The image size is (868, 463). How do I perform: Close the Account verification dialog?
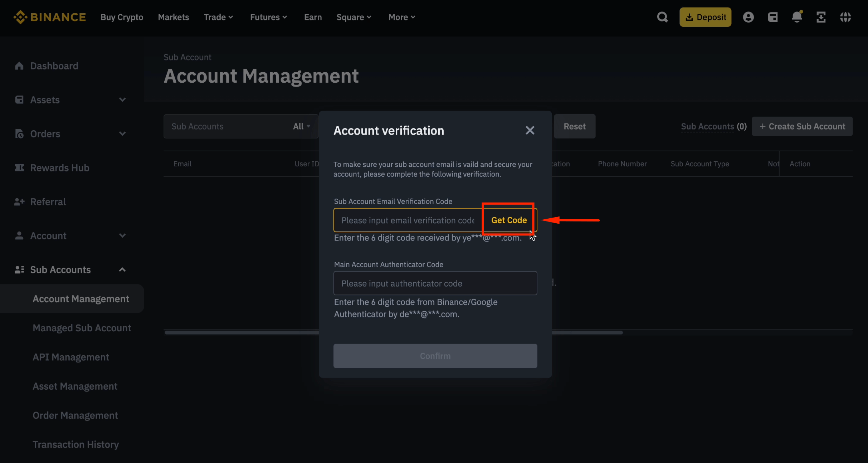point(530,130)
